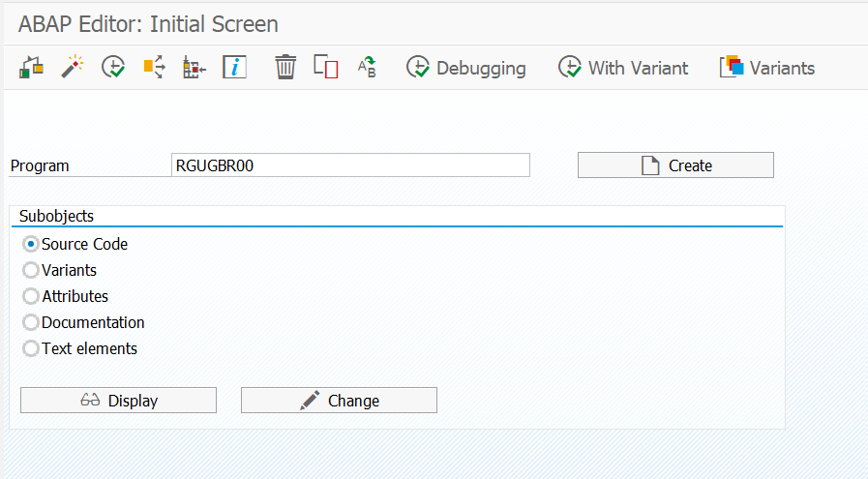Select the Source Code radio button

(30, 244)
